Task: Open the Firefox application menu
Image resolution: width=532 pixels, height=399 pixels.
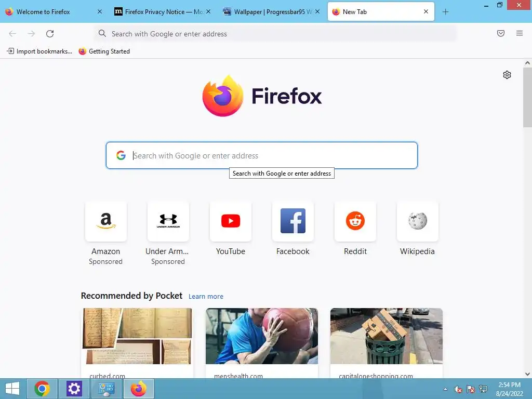Action: (520, 33)
